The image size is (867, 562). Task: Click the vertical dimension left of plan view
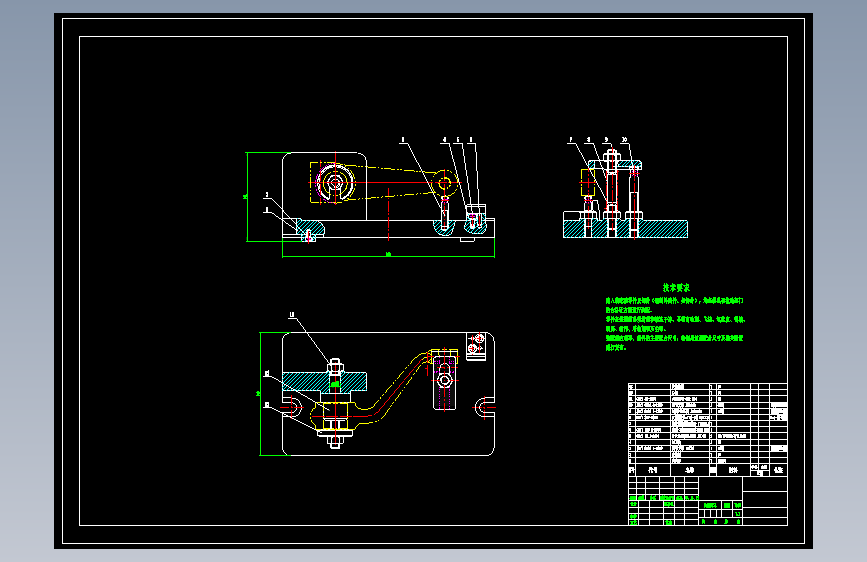tap(259, 394)
